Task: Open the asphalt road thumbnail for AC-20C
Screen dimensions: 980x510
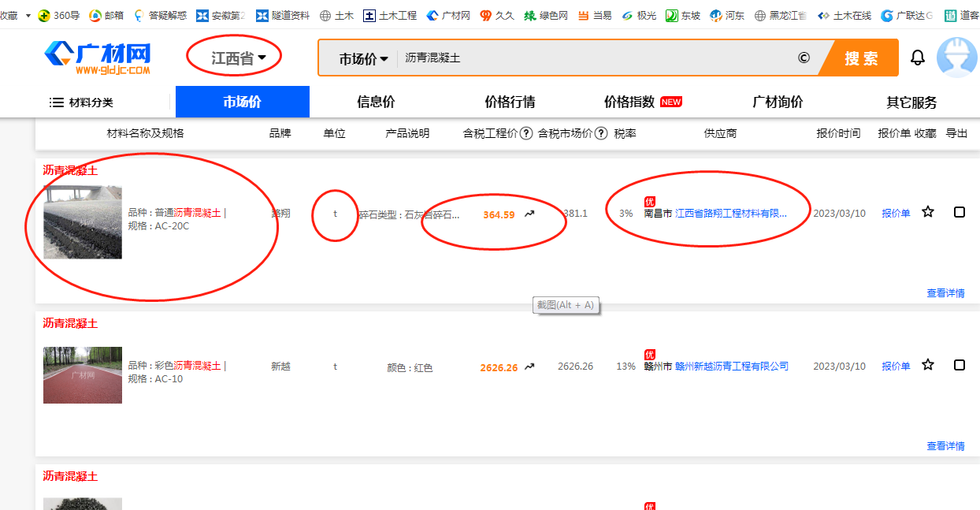Action: click(83, 222)
